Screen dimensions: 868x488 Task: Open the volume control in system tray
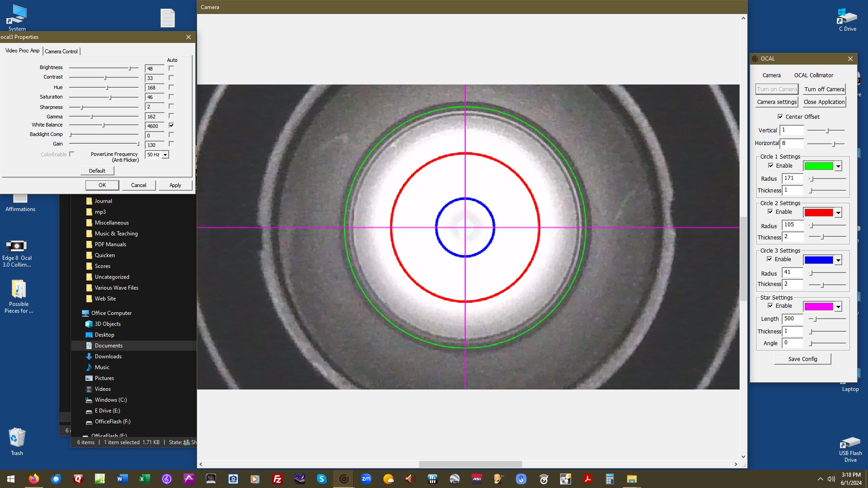tap(831, 479)
